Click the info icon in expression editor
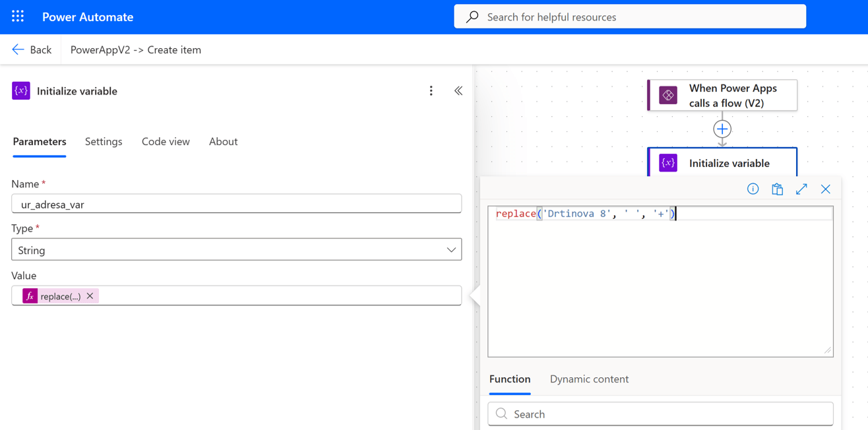This screenshot has height=430, width=868. (x=753, y=189)
